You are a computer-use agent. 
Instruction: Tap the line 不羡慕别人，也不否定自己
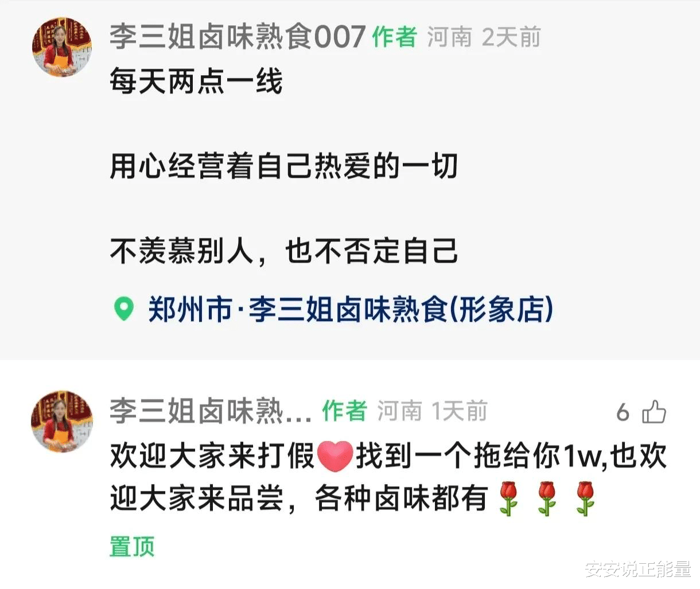tap(284, 251)
